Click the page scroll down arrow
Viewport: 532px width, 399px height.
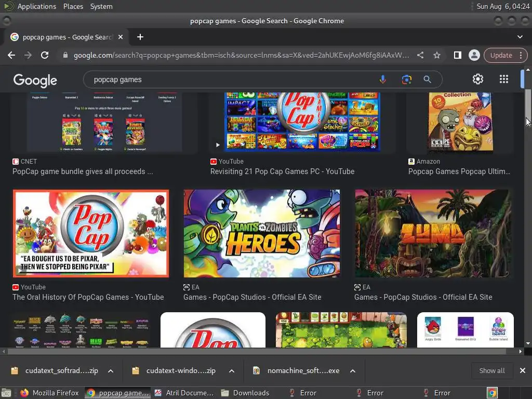(528, 343)
